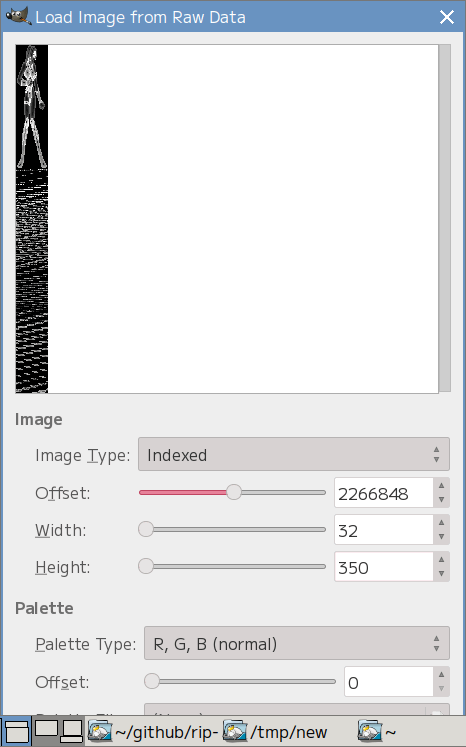The image size is (466, 747).
Task: Click the Height slider handle
Action: (x=146, y=566)
